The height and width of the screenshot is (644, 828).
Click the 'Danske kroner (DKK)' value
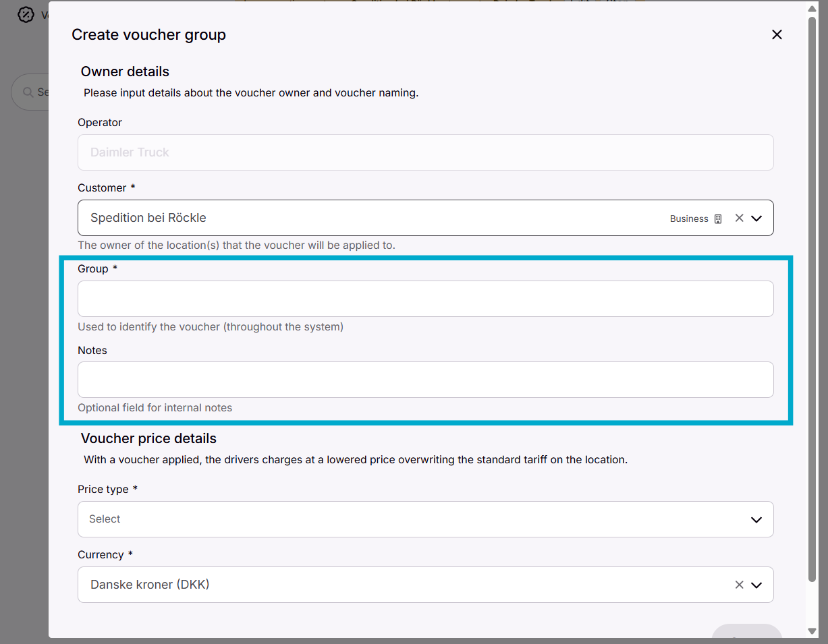coord(150,585)
